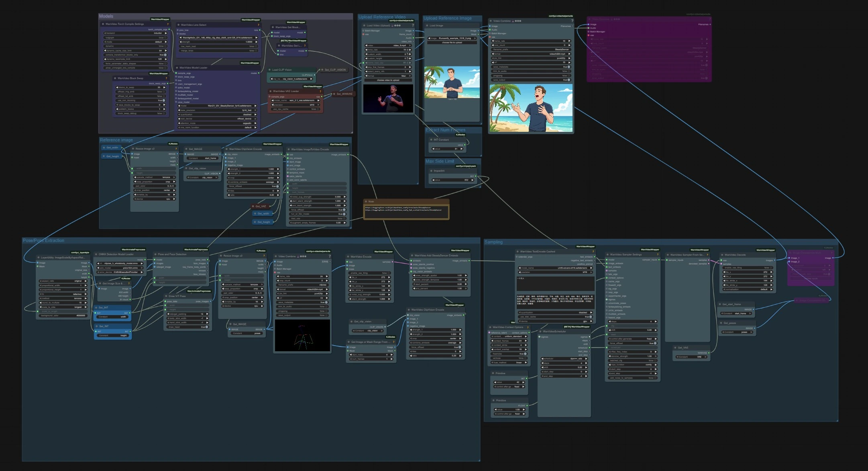Click choose file to upload button
This screenshot has height=471, width=868.
(x=452, y=43)
